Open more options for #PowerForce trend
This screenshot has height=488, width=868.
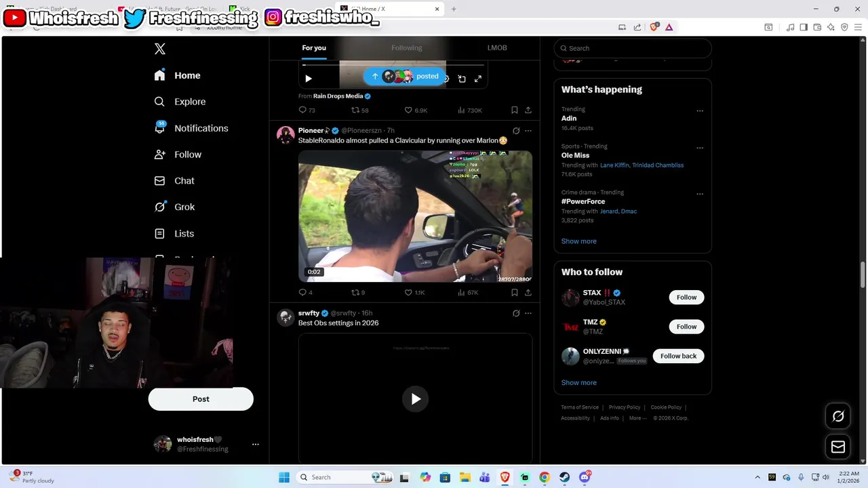click(x=700, y=194)
